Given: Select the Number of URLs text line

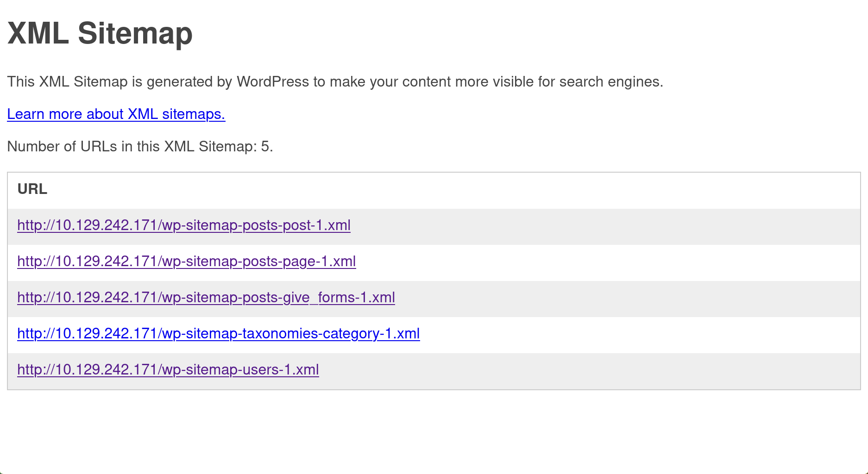Looking at the screenshot, I should tap(140, 146).
